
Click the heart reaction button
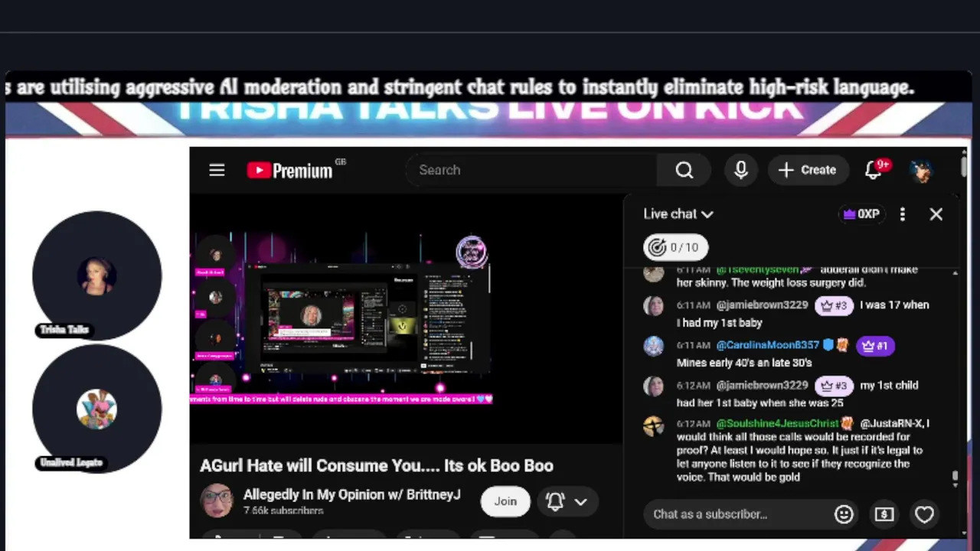tap(925, 514)
